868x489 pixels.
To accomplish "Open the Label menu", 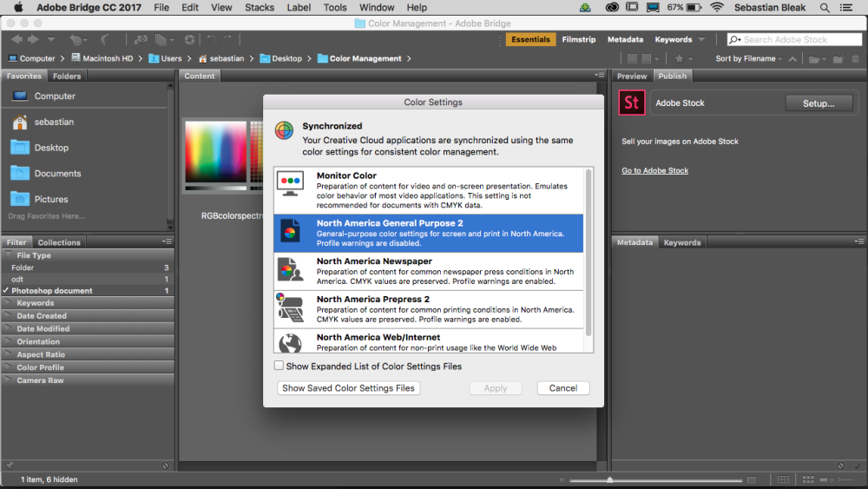I will 299,8.
